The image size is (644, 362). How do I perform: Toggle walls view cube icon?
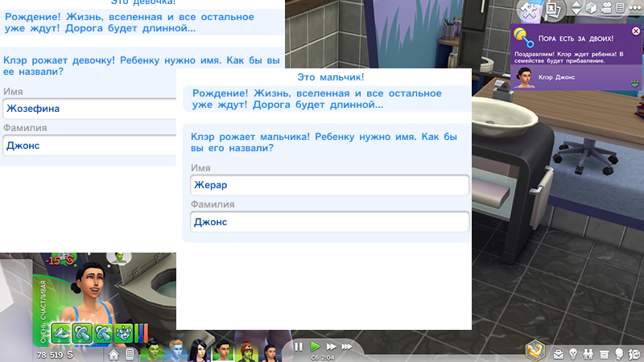pyautogui.click(x=591, y=8)
